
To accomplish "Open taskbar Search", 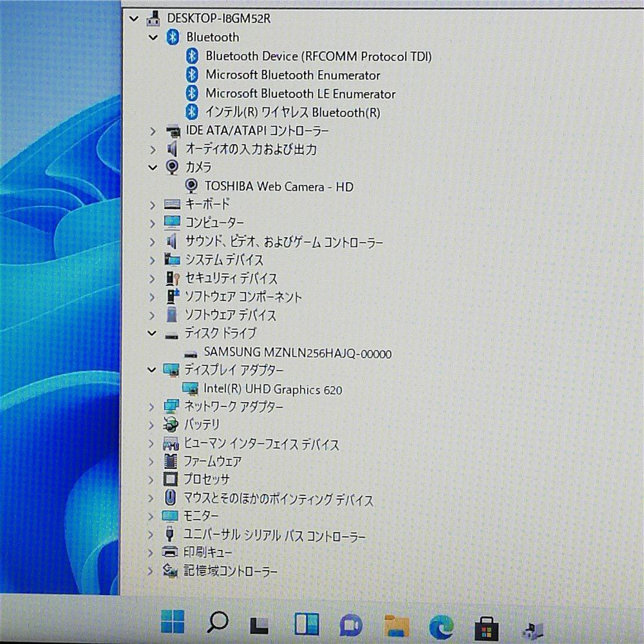I will click(x=217, y=622).
